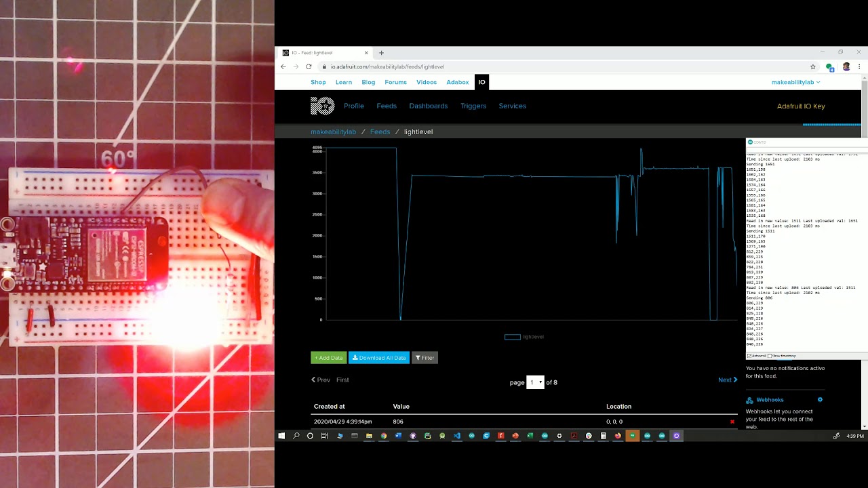The image size is (868, 488).
Task: Expand makeabilitylab account dropdown
Action: click(795, 82)
